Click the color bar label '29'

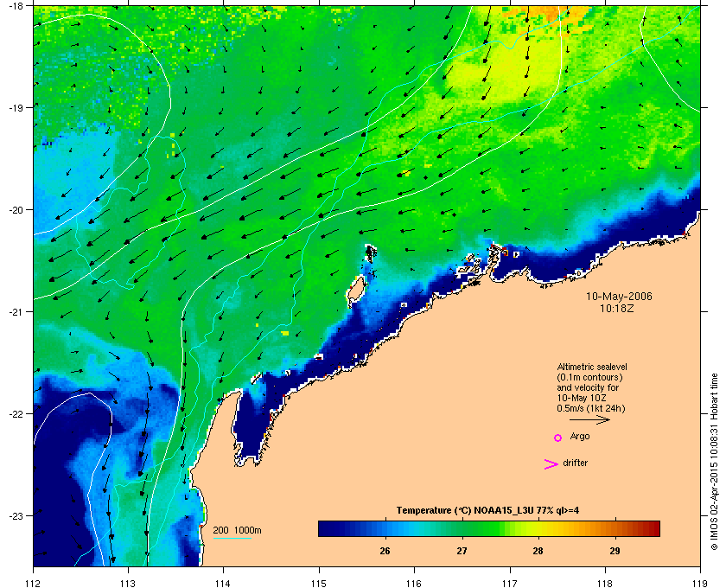(615, 551)
